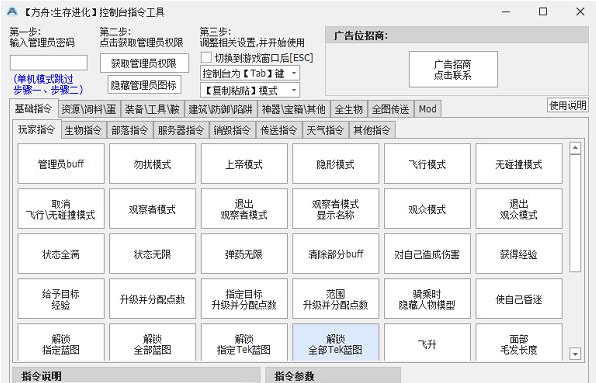Click 解锁 全部蓝图 button
This screenshot has height=383, width=596.
(x=152, y=342)
